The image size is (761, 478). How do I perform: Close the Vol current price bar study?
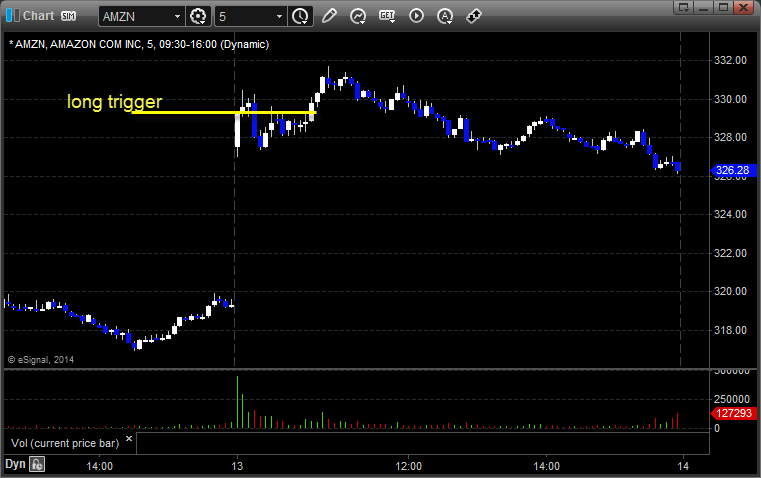pos(129,439)
